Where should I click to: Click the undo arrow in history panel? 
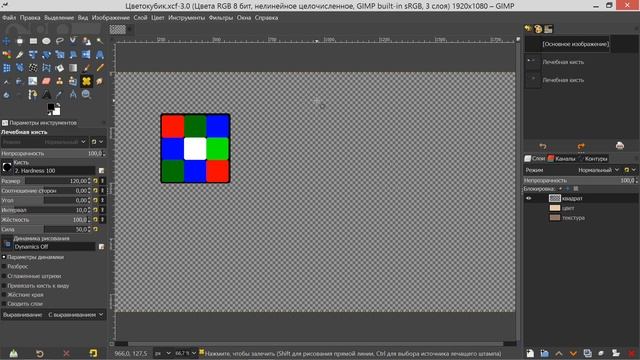(542, 146)
